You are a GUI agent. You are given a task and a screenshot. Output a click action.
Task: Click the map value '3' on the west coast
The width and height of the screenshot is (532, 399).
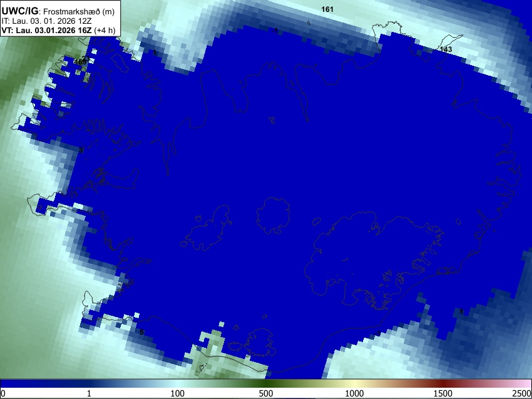coord(81,150)
